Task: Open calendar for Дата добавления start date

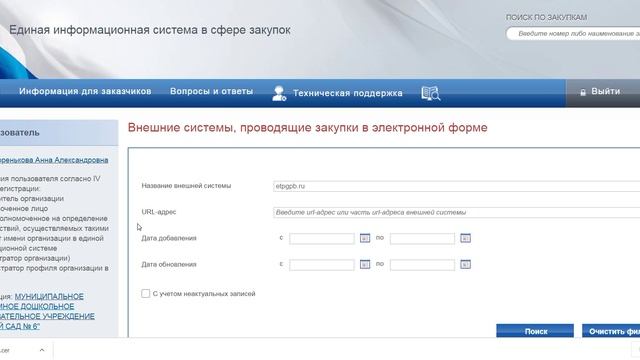Action: click(365, 238)
